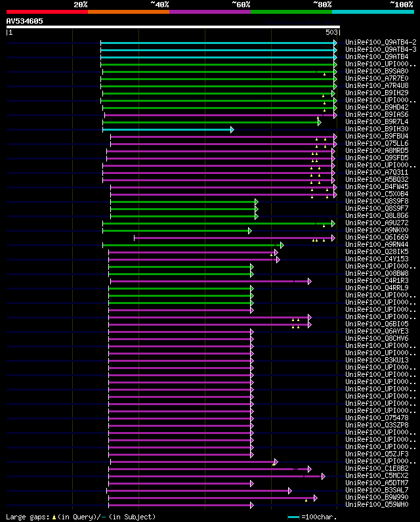Select hit label UniRef100_B4FW45
This screenshot has height=522, width=420.
[377, 186]
